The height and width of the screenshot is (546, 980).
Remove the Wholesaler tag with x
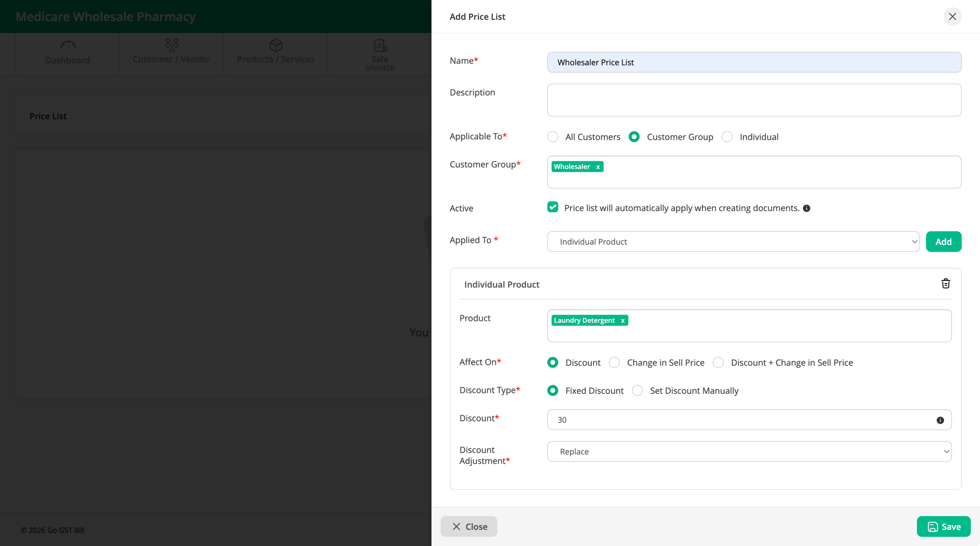pyautogui.click(x=598, y=167)
